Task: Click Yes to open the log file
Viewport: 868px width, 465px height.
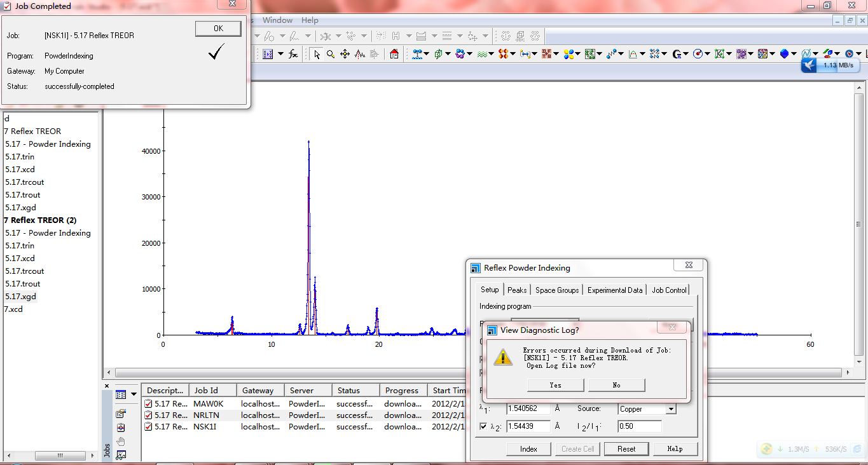Action: tap(556, 385)
